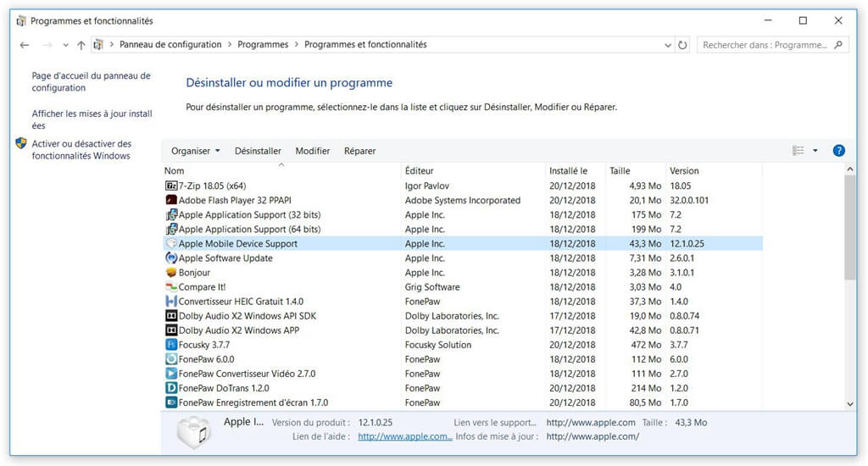This screenshot has width=868, height=466.
Task: Click the Focusky Solution publisher cell
Action: pyautogui.click(x=438, y=344)
